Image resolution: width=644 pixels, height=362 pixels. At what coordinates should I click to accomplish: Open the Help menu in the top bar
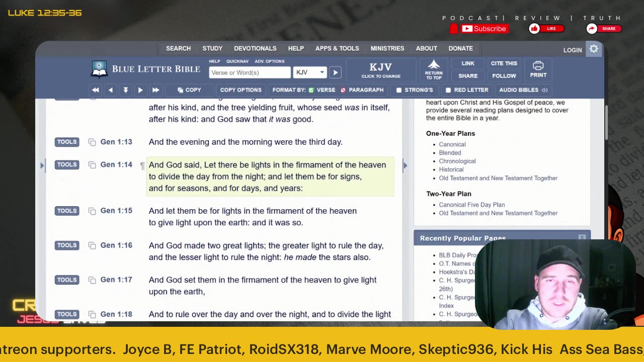[x=296, y=48]
